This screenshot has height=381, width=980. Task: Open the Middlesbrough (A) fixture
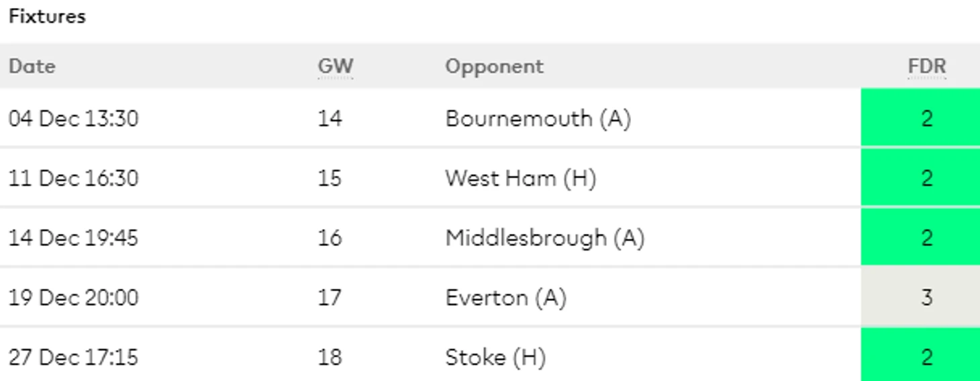[490, 237]
